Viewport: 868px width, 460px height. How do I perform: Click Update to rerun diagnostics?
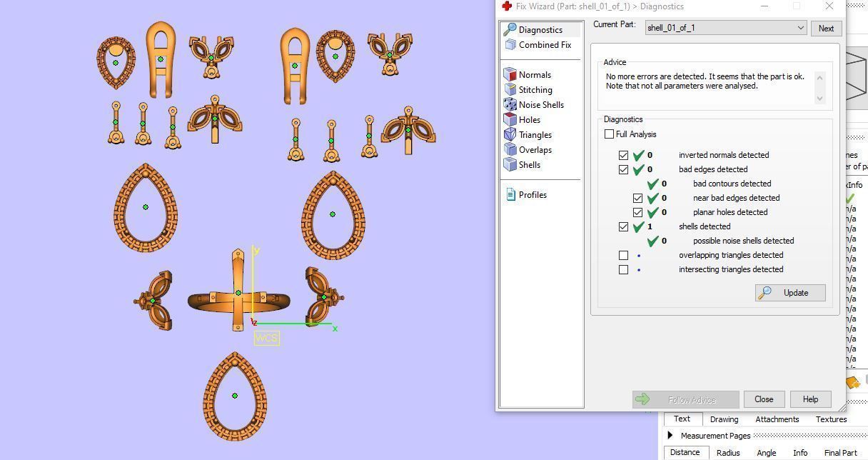[x=790, y=293]
